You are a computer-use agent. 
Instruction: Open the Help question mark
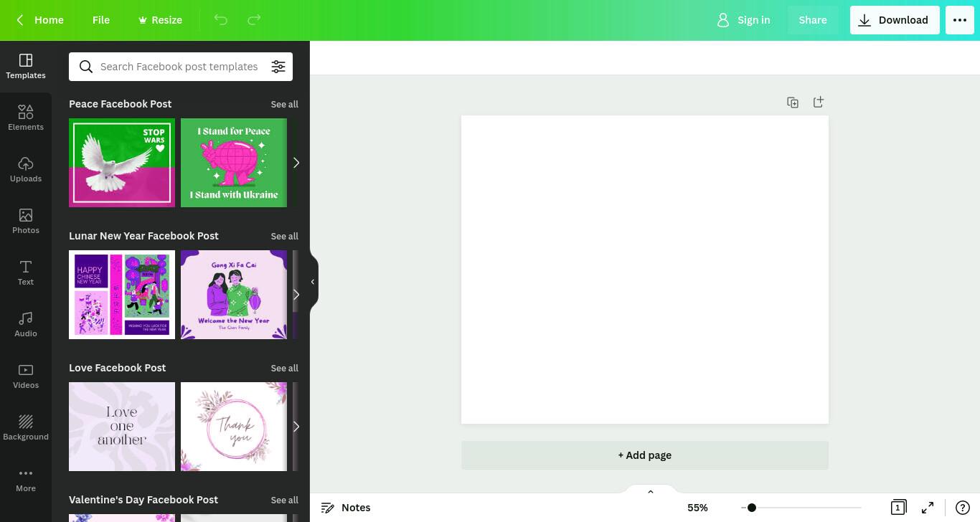963,508
